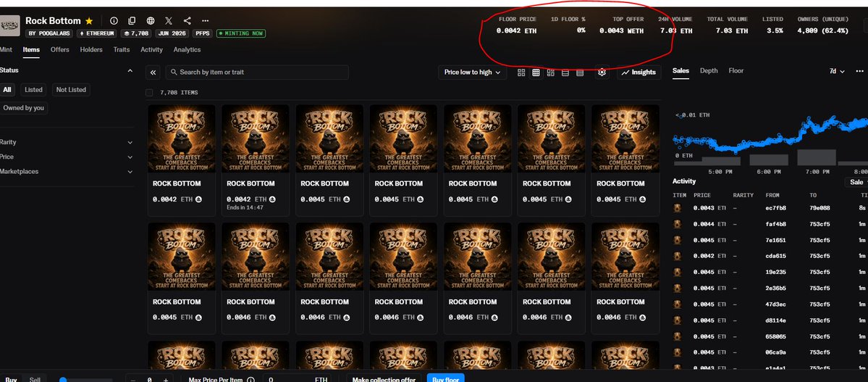
Task: Select the Listed status filter
Action: pos(33,90)
